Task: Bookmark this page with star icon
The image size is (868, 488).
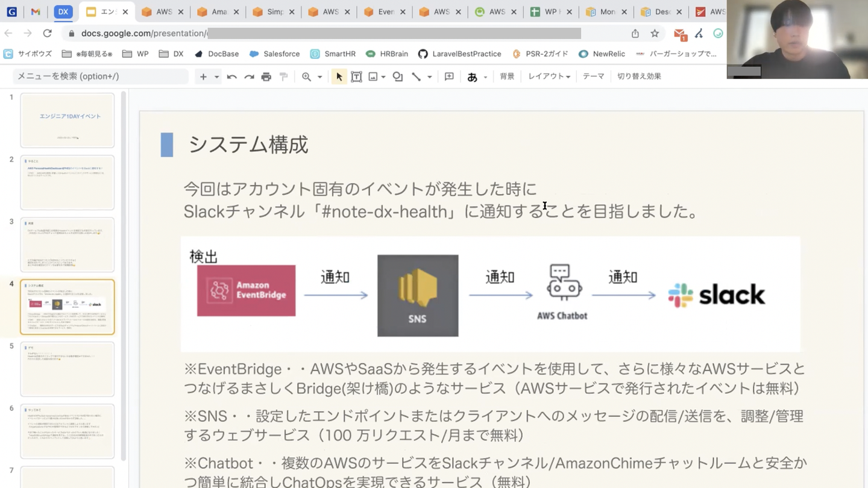Action: pyautogui.click(x=655, y=34)
